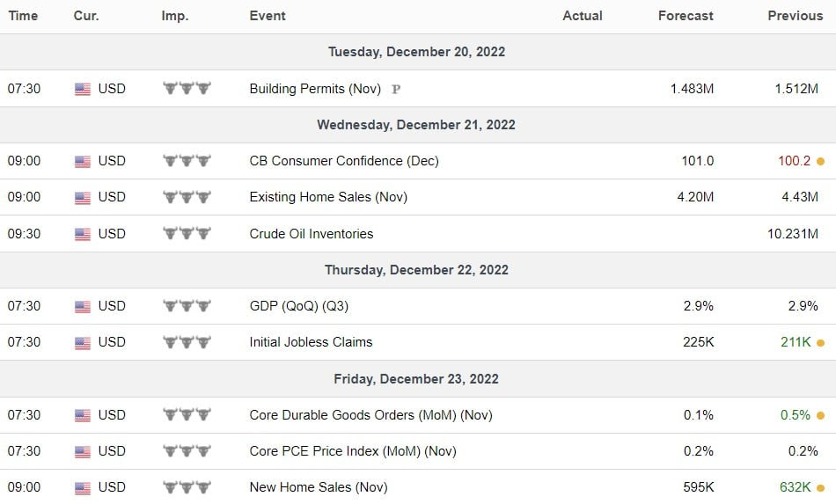Open the Core Durable Goods Orders event
Viewport: 836px width, 504px height.
(x=370, y=415)
